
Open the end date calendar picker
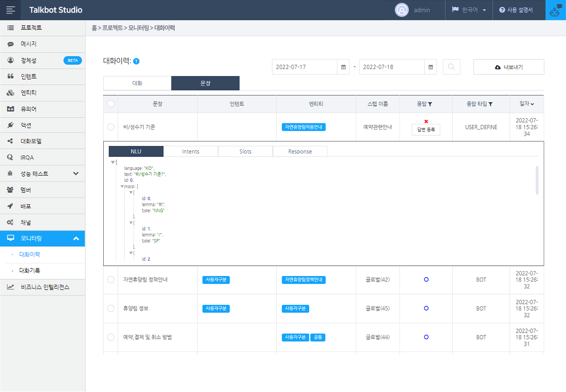(x=431, y=67)
